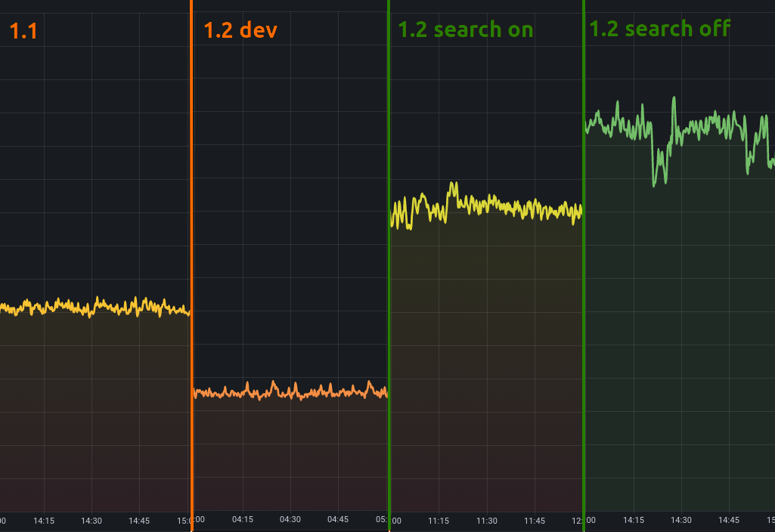
Task: Click the "1.2 dev" panel title
Action: (x=240, y=31)
